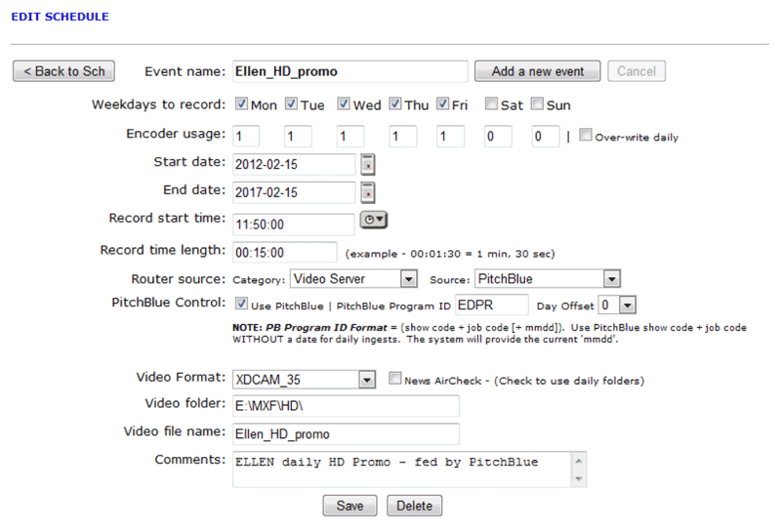
Task: Open the Record start time clock picker
Action: pyautogui.click(x=374, y=220)
